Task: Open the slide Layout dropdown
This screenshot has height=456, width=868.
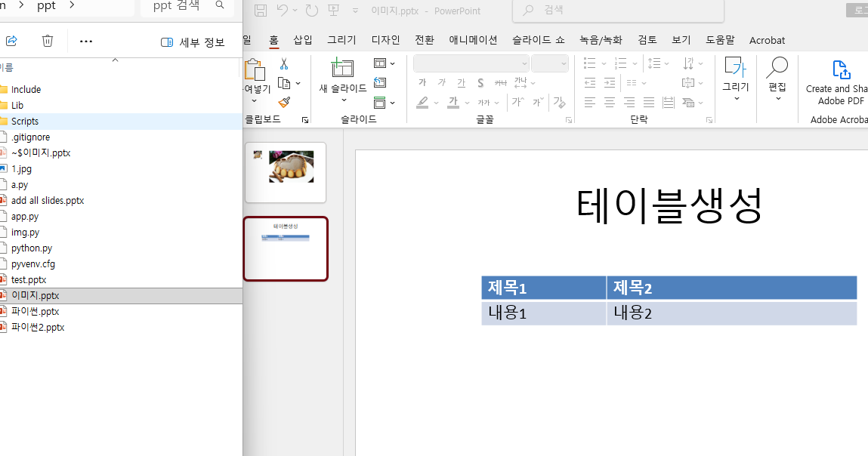Action: (x=385, y=63)
